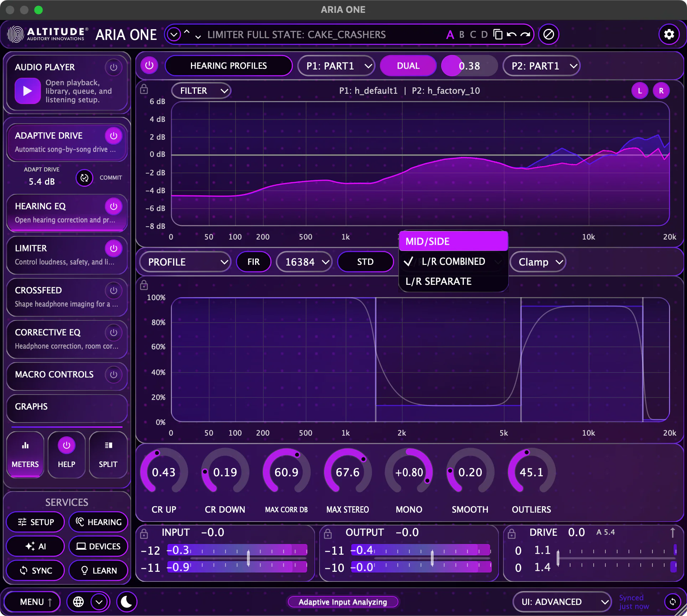
Task: Select the L channel button
Action: (x=640, y=91)
